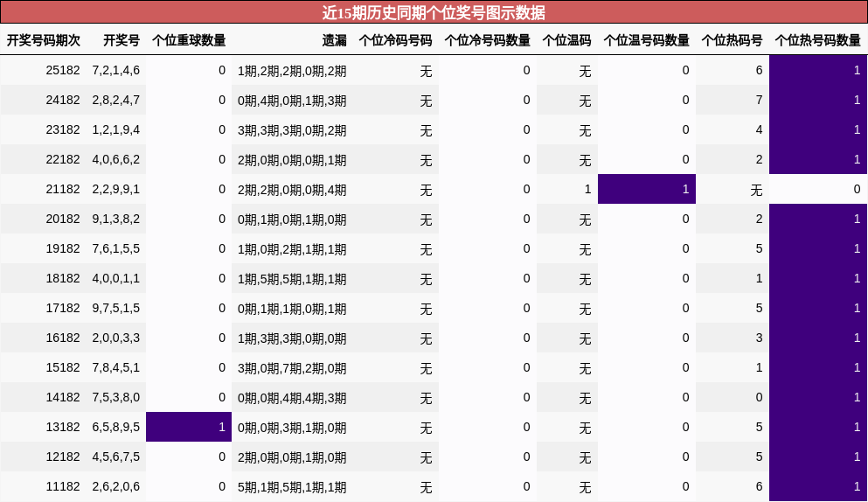Click hot digit 7 in row 24182

(759, 101)
